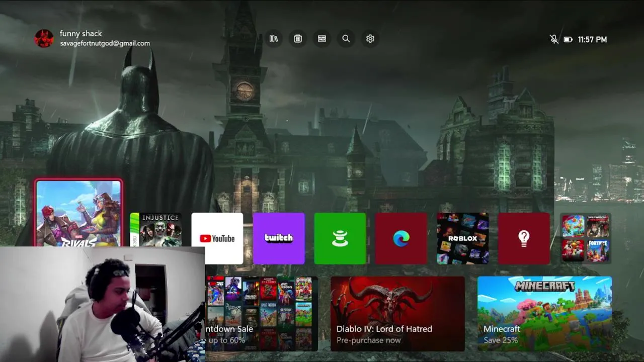Launch the Injustice Xbox 360 tile
Screen dimensions: 644x362
(x=156, y=230)
